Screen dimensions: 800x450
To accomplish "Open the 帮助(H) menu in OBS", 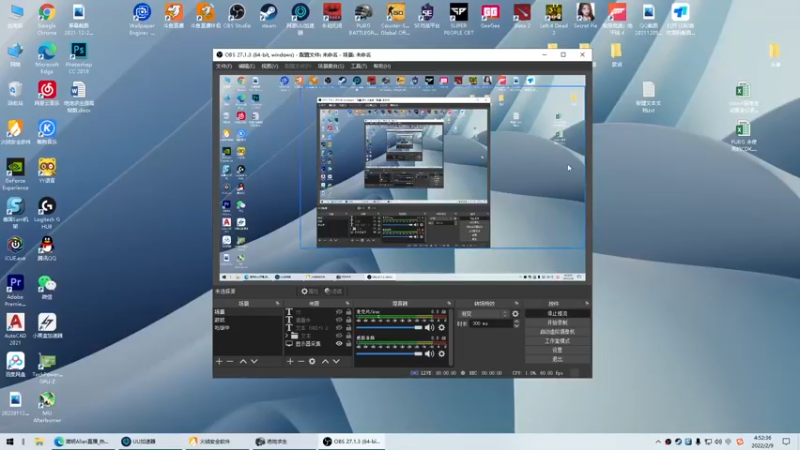I will tap(382, 66).
